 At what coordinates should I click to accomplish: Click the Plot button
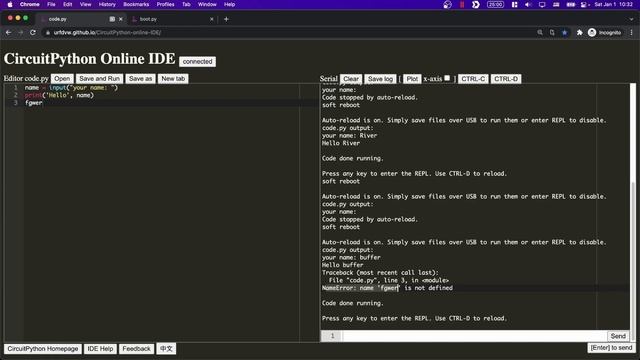(412, 79)
